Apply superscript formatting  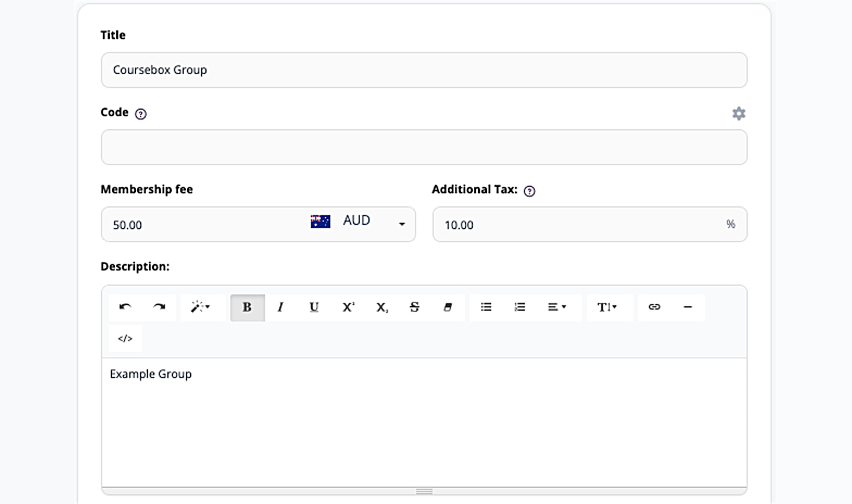point(348,307)
